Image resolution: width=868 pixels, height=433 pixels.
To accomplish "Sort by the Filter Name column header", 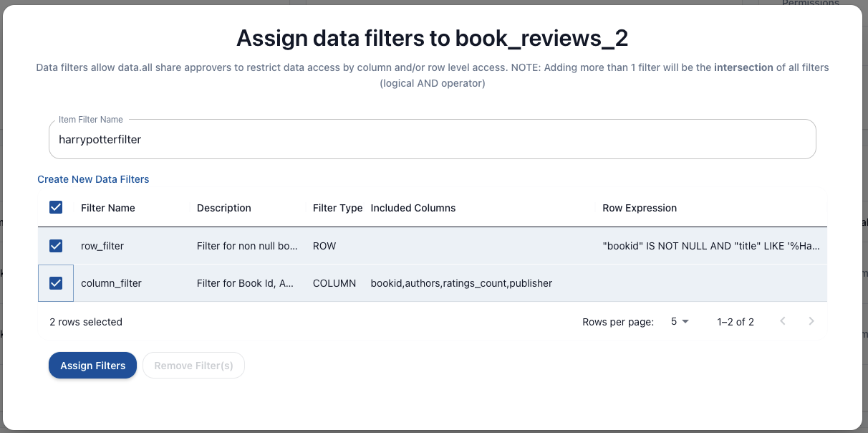I will click(x=108, y=208).
